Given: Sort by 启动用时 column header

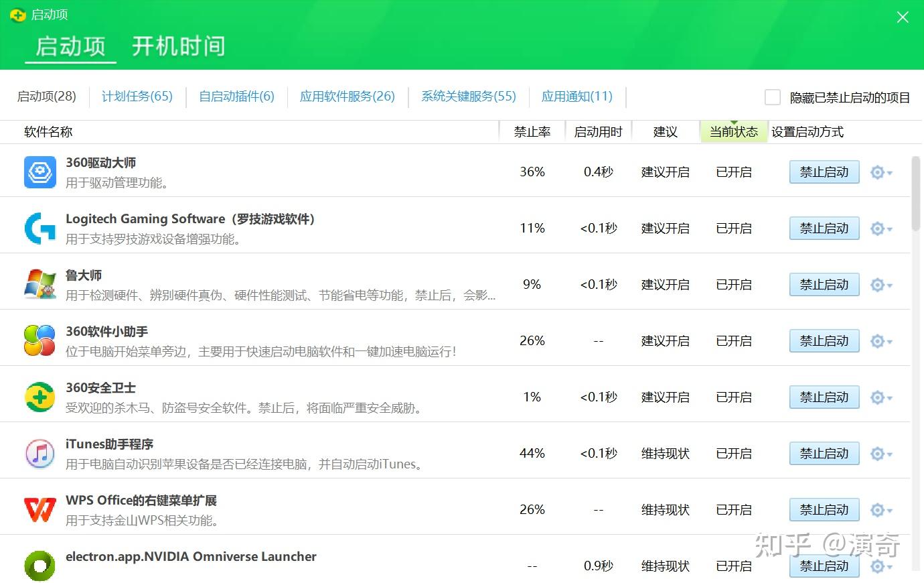Looking at the screenshot, I should [x=599, y=132].
